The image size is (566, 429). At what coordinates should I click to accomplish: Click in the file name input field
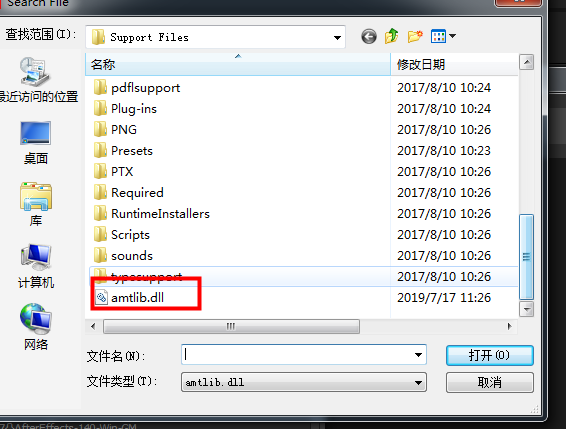(x=297, y=355)
